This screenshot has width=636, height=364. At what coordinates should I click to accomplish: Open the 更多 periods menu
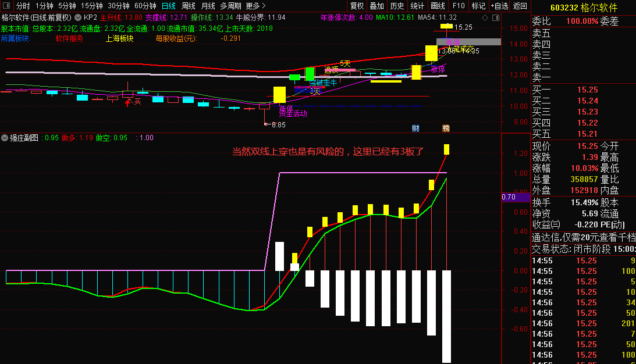coord(255,6)
